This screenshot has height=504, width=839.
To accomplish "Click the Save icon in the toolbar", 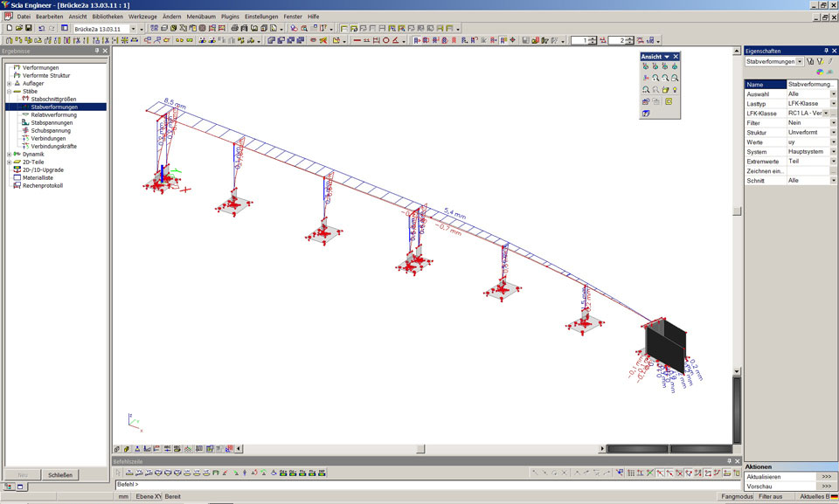I will pyautogui.click(x=28, y=28).
